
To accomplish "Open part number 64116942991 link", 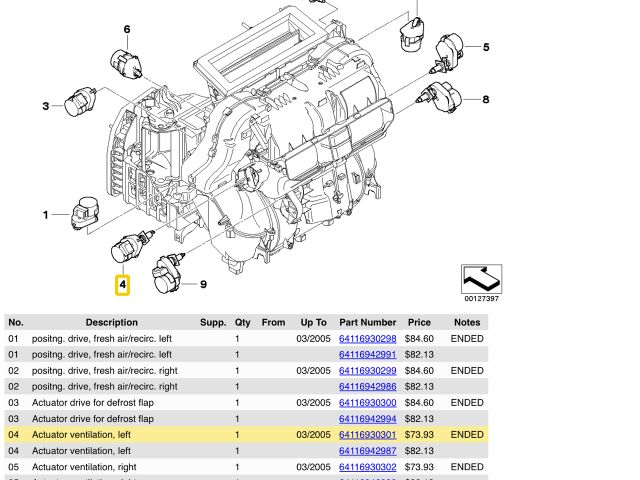I will pyautogui.click(x=367, y=354).
